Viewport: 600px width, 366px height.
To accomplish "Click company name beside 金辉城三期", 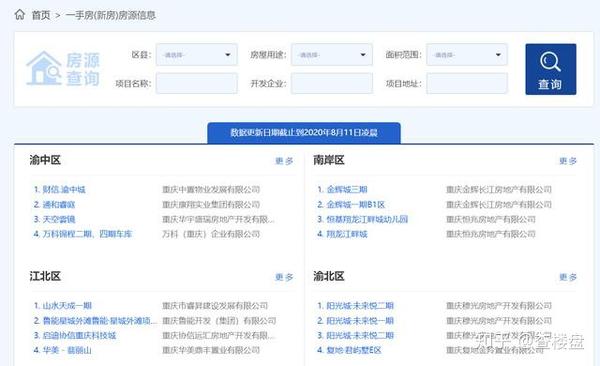I will point(499,190).
